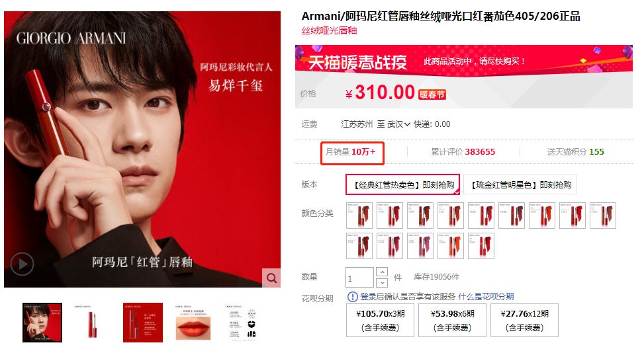
Task: Choose the 经典红管热卖色 version option
Action: point(403,184)
